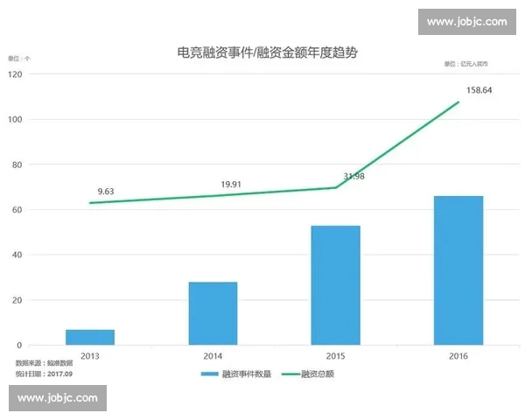Image resolution: width=525 pixels, height=420 pixels.
Task: Click the 2015 x-axis label
Action: pyautogui.click(x=335, y=356)
